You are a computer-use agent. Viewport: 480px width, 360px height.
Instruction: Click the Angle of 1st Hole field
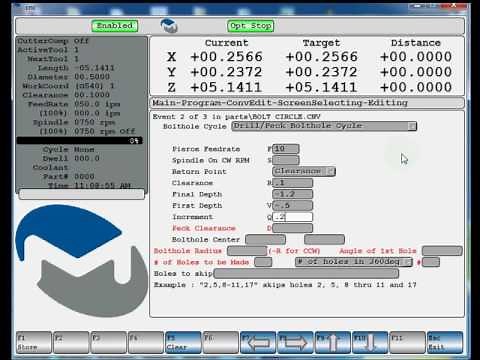tap(442, 251)
